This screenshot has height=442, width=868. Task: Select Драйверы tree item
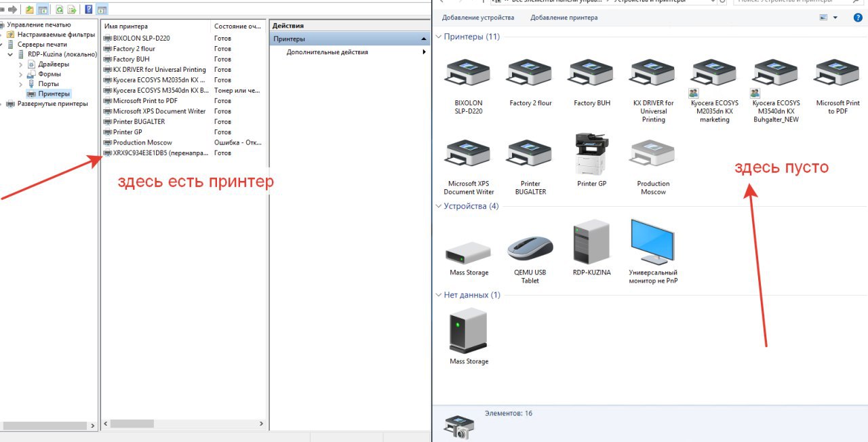coord(54,64)
